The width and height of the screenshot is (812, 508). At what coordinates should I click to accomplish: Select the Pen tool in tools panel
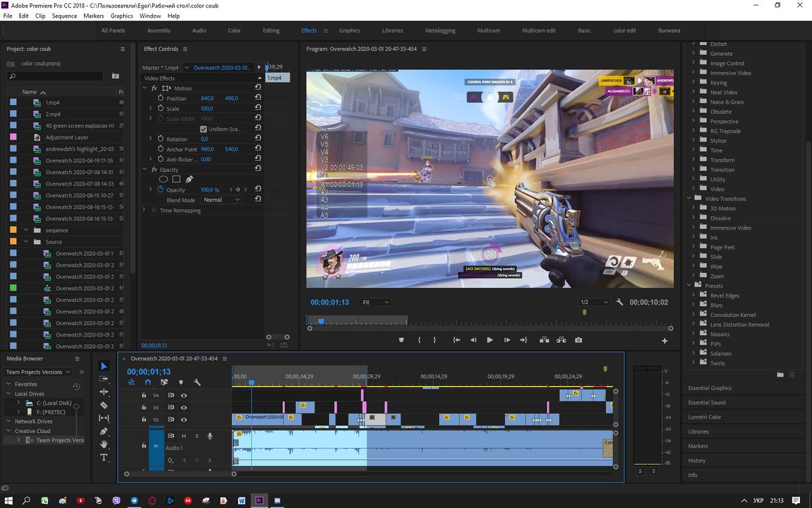coord(104,431)
